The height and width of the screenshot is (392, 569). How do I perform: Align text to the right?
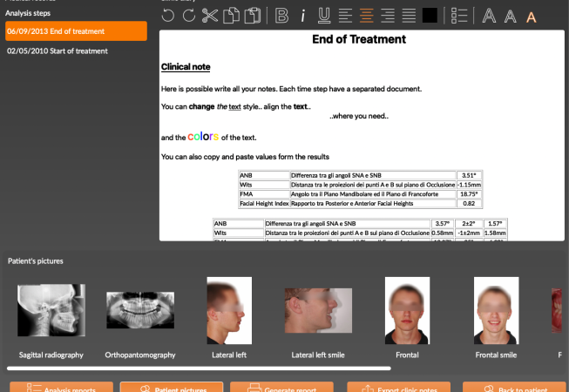tap(388, 16)
